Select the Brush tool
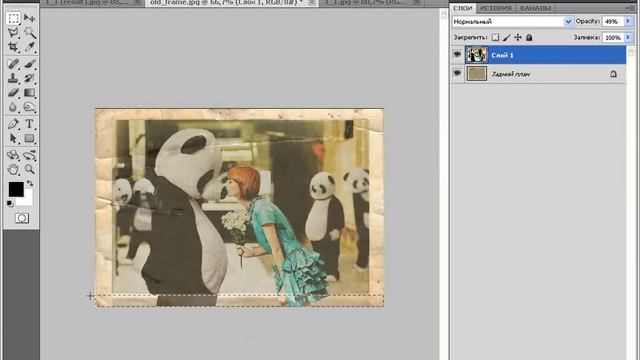The width and height of the screenshot is (640, 360). point(29,64)
